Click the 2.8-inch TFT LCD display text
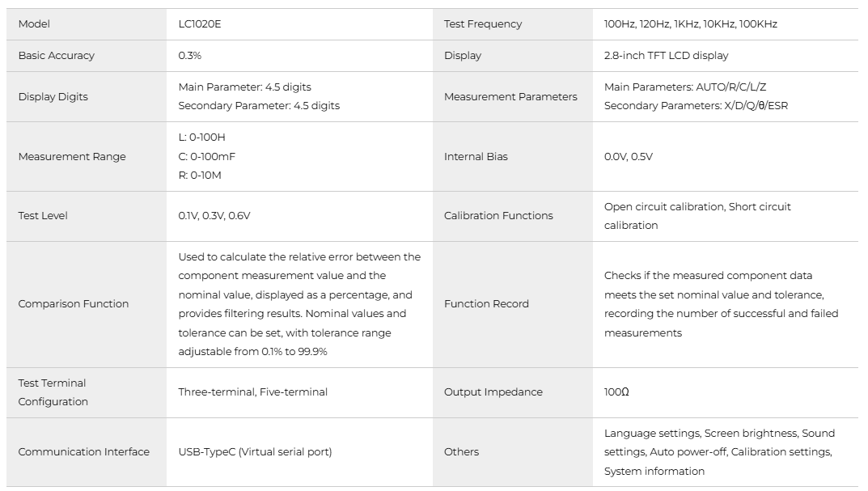 pos(666,56)
